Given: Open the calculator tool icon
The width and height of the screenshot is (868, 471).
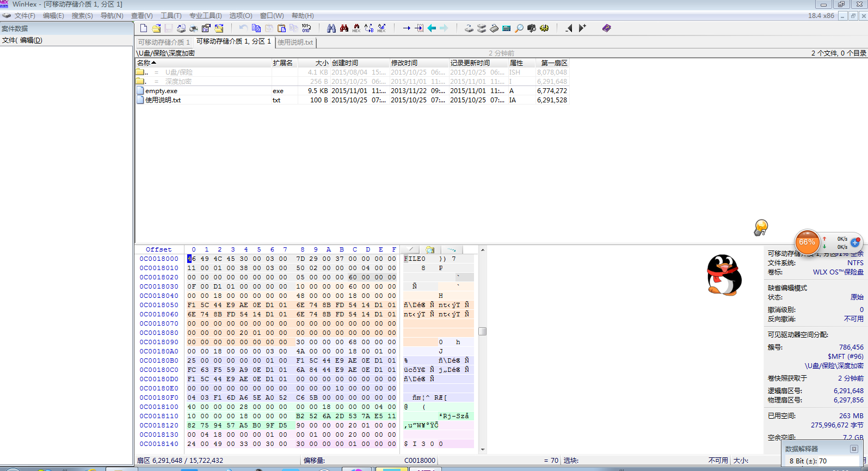Looking at the screenshot, I should coord(507,28).
